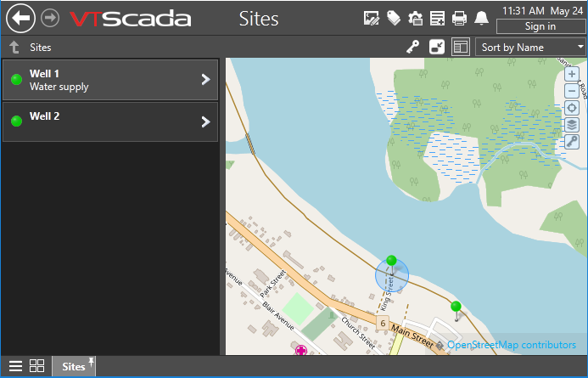Click the Sign in button

(x=540, y=26)
